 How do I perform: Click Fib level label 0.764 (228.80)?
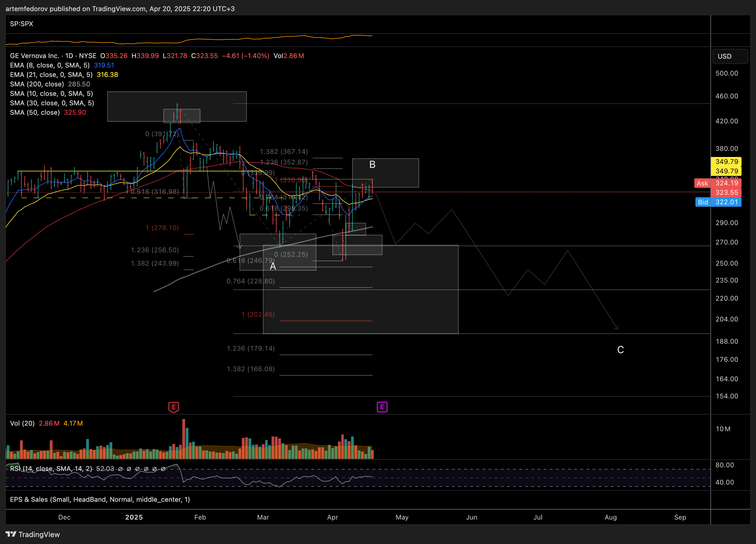pyautogui.click(x=251, y=281)
